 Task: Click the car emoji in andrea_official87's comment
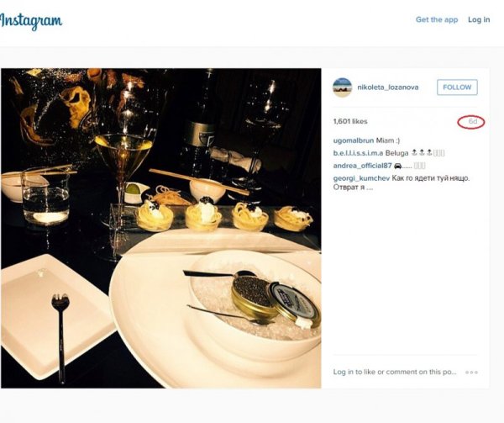click(x=397, y=166)
